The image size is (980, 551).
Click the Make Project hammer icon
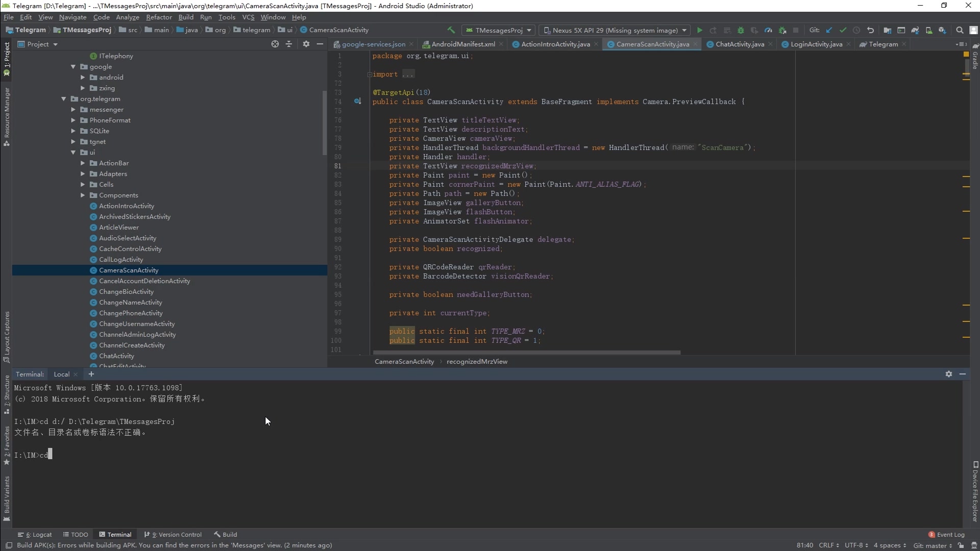coord(451,30)
